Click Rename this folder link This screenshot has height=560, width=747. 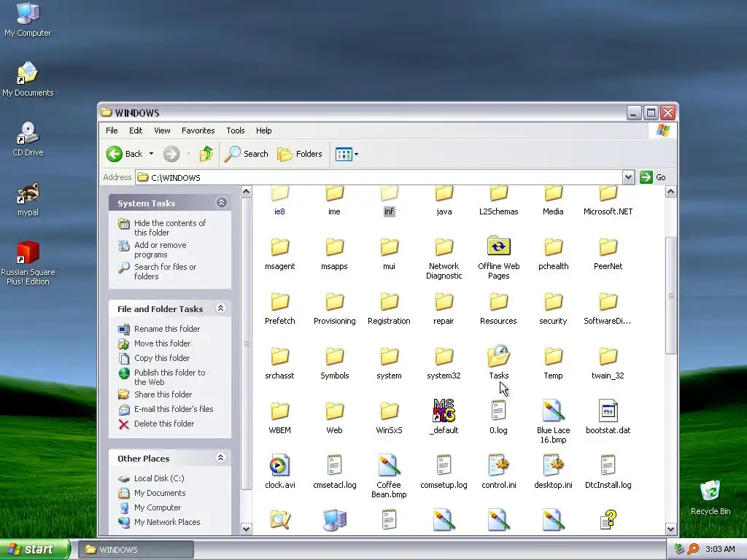(167, 329)
